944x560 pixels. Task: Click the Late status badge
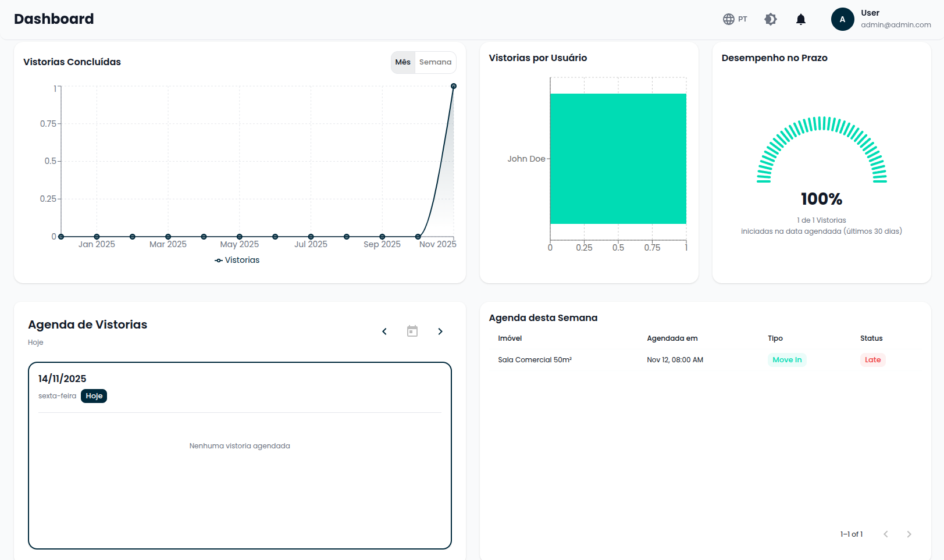pyautogui.click(x=872, y=360)
